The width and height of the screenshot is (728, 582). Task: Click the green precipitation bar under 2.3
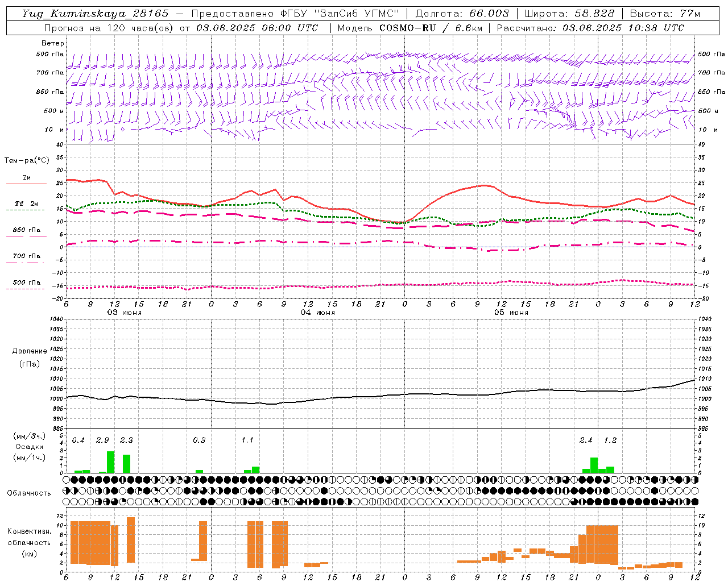pos(127,464)
